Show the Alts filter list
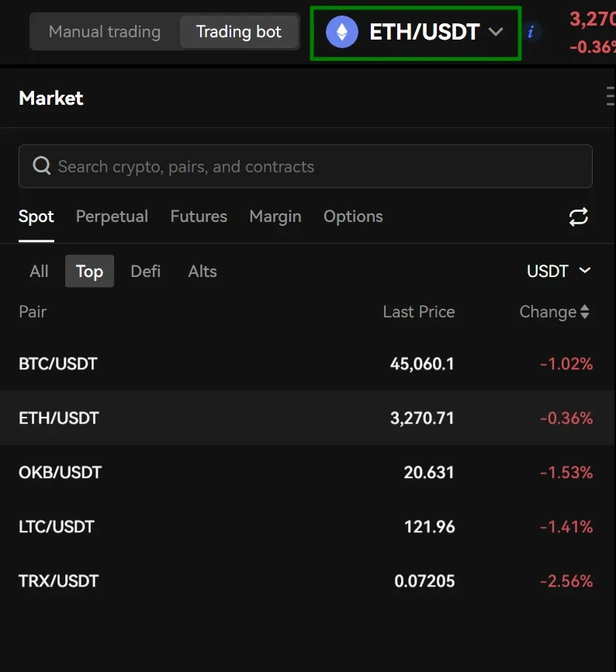 coord(202,272)
